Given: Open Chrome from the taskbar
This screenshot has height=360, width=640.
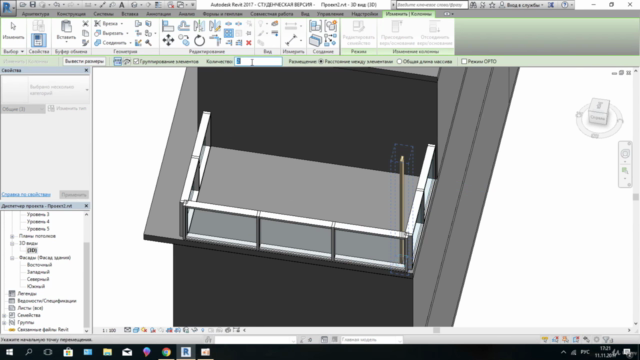Looking at the screenshot, I should pos(166,352).
